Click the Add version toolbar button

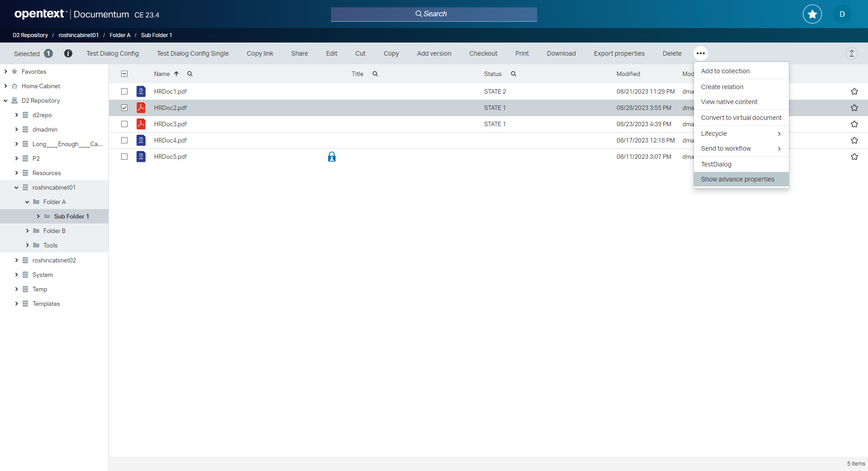point(434,53)
